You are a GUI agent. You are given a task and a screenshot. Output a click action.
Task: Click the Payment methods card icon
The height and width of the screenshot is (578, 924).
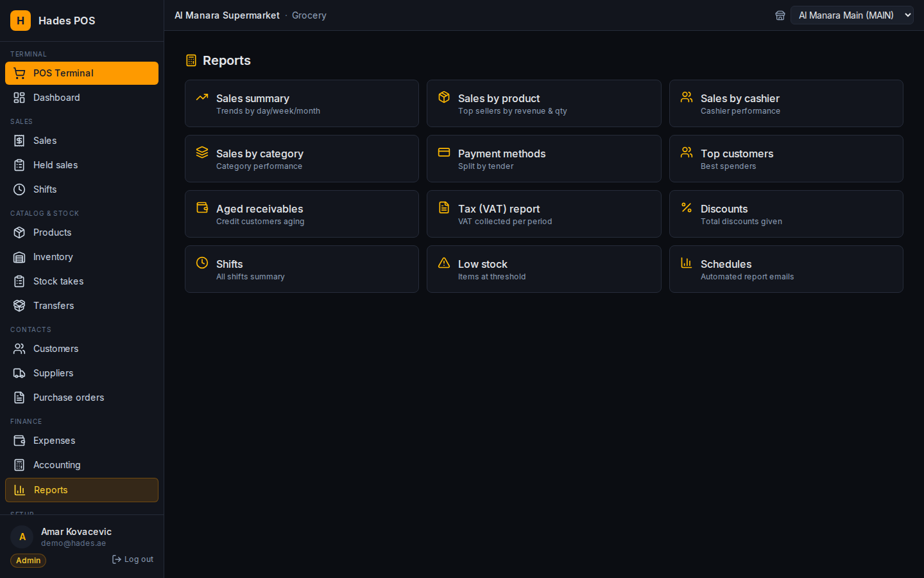(444, 152)
